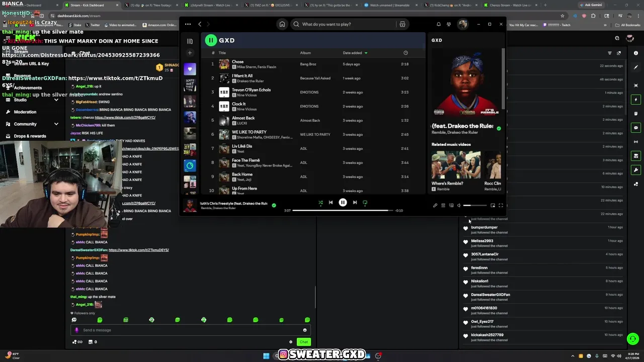Image resolution: width=644 pixels, height=362 pixels.
Task: Skip to previous track
Action: [331, 203]
